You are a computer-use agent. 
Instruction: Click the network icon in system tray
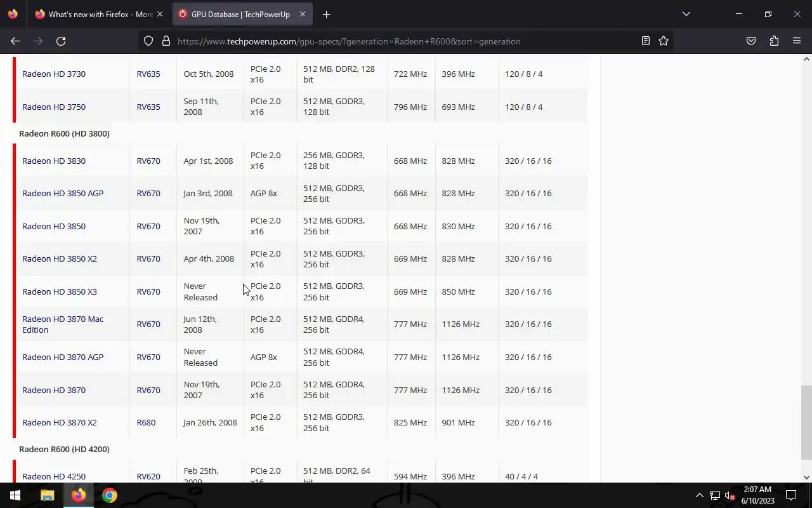tap(715, 495)
